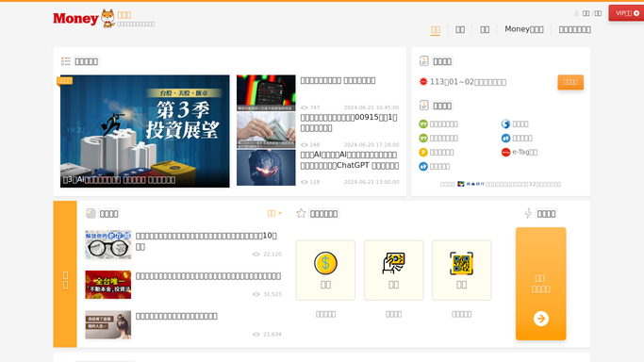
Task: Open the article headline mentioning 00915
Action: click(x=349, y=123)
